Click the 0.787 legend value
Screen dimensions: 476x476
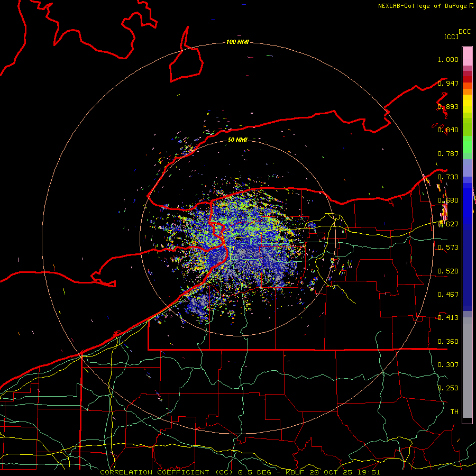[x=448, y=153]
